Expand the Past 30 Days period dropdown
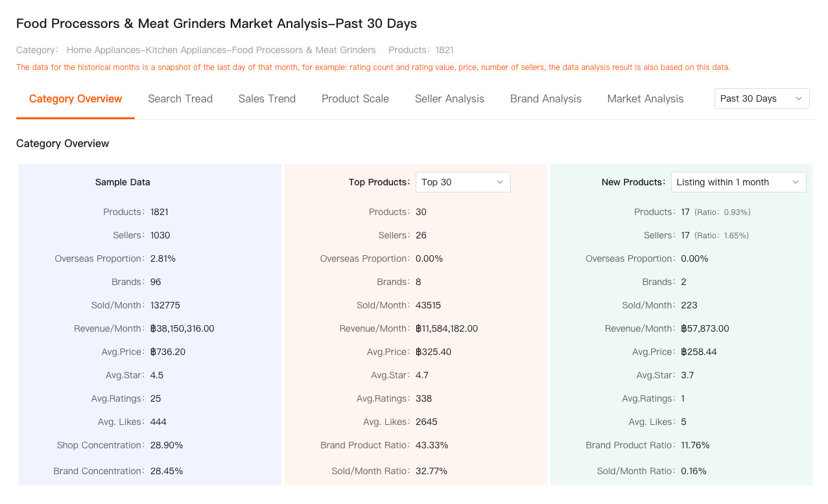The image size is (828, 504). [x=761, y=98]
